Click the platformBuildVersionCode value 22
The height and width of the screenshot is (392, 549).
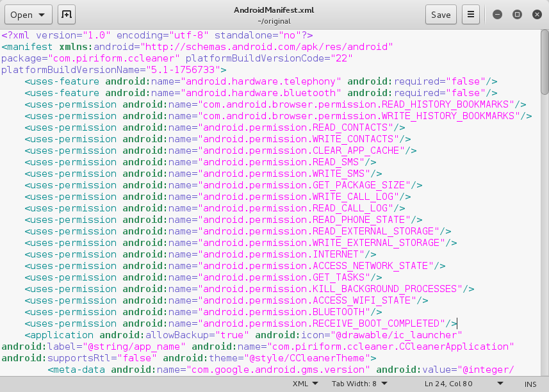click(341, 58)
